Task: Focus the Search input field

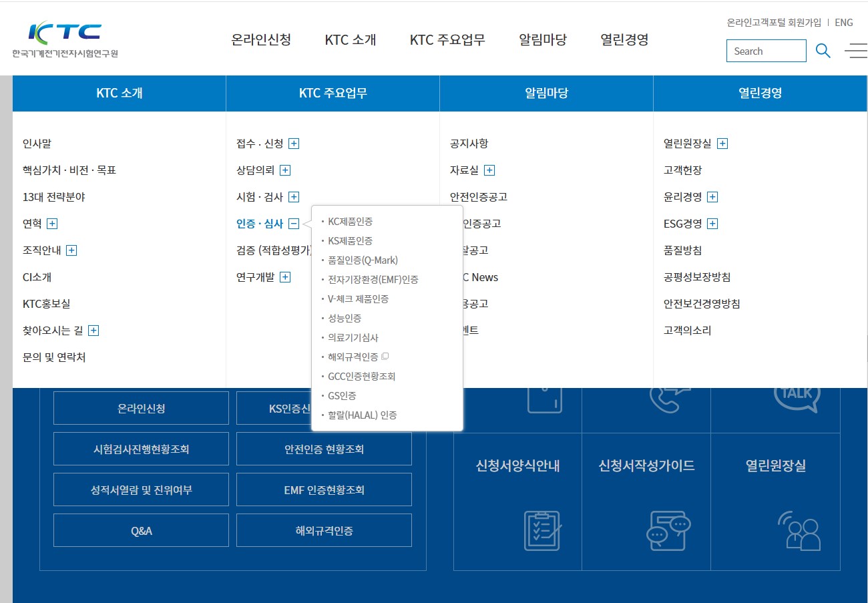Action: 767,51
